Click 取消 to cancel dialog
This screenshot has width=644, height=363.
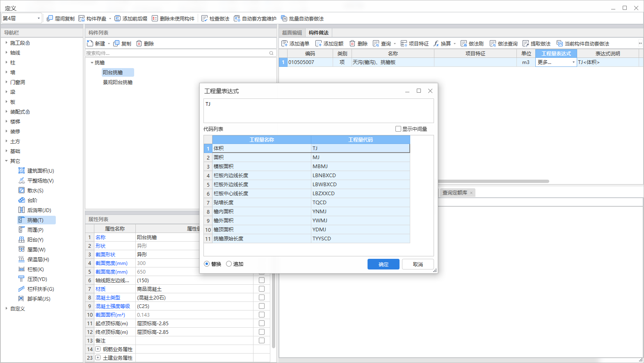tap(418, 264)
